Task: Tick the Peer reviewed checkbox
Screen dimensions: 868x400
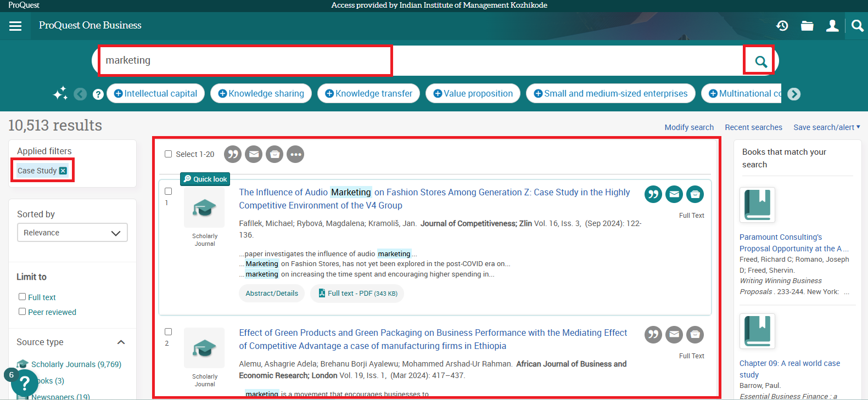Action: tap(23, 312)
